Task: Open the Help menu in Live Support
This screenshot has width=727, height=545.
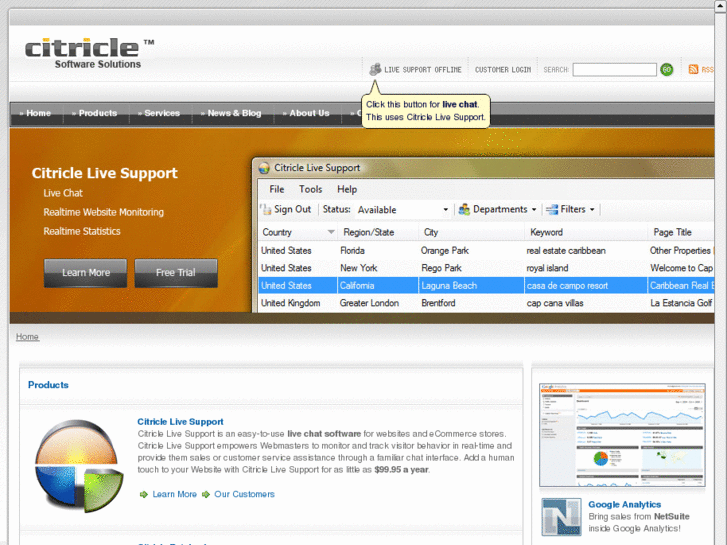Action: coord(347,189)
